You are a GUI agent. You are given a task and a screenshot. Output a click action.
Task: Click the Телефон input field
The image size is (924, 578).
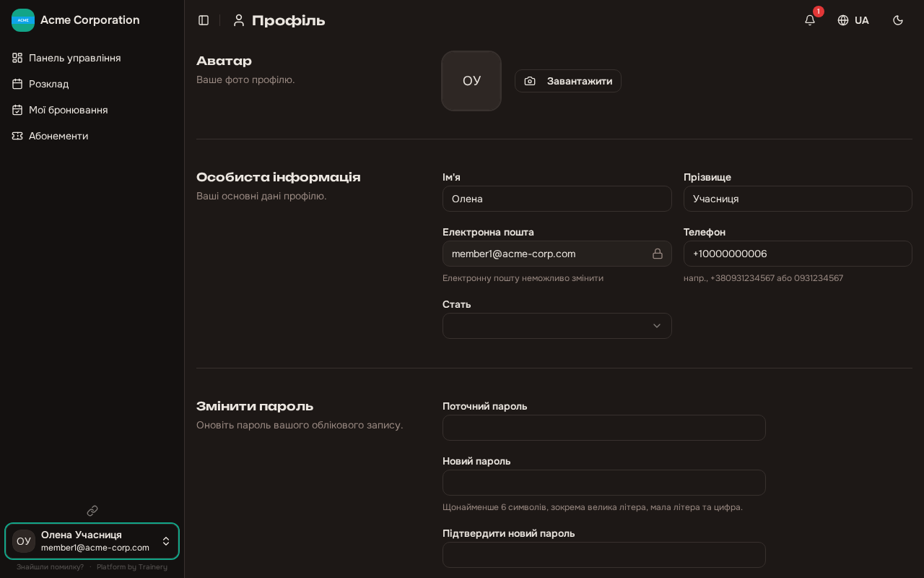tap(798, 254)
